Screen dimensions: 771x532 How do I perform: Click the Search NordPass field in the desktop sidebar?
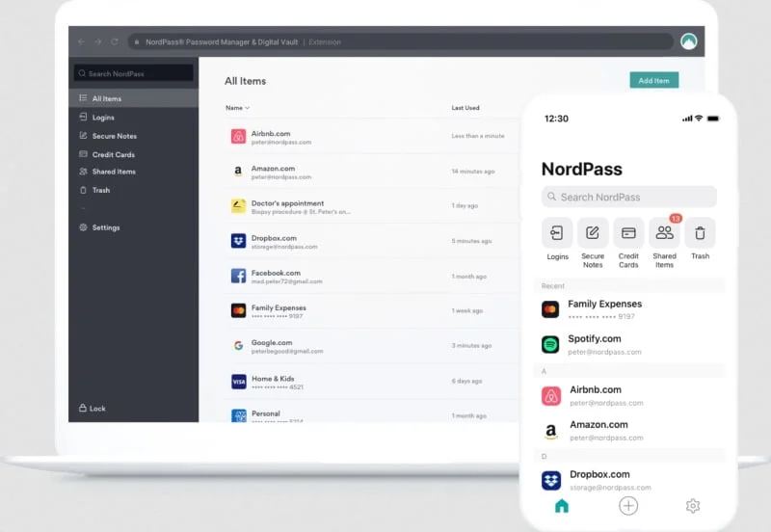[134, 73]
